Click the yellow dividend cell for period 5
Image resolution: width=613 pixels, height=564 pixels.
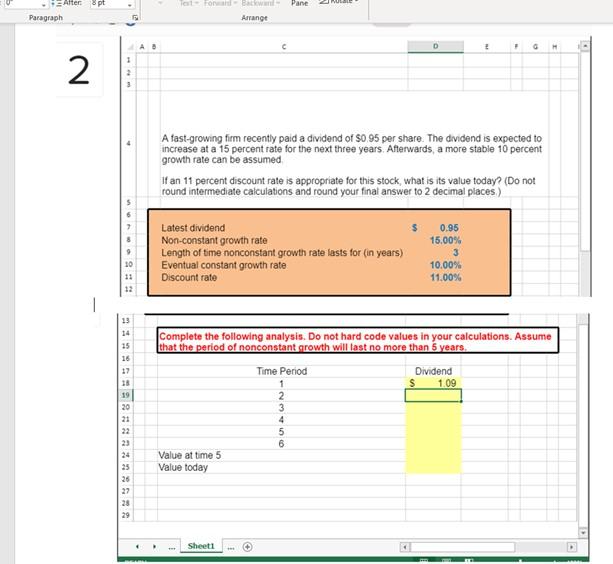433,432
